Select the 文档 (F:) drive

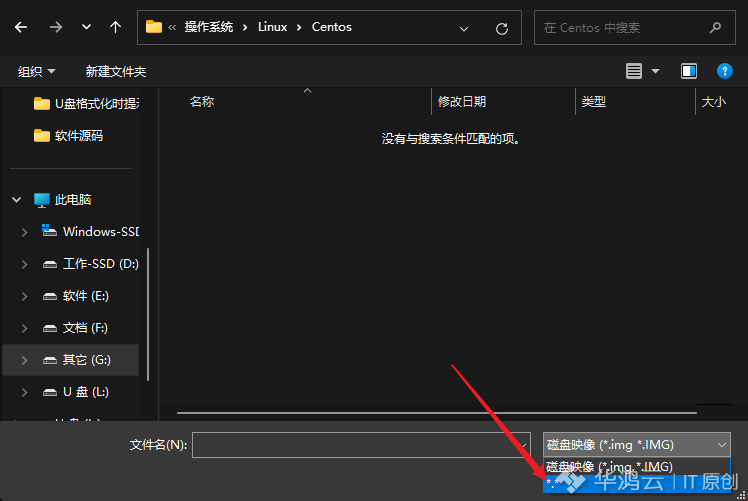click(75, 328)
